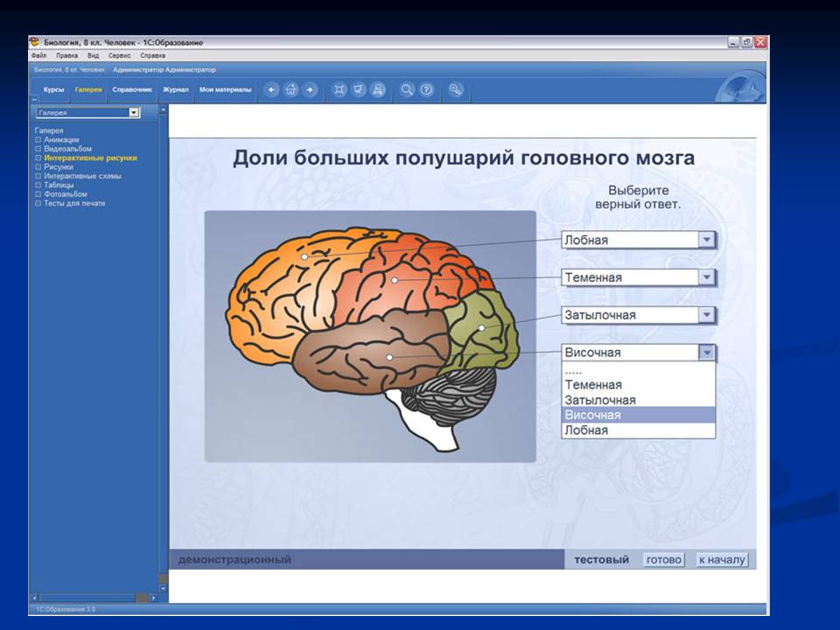
Task: Open the Затылочная answer dropdown
Action: [x=707, y=315]
